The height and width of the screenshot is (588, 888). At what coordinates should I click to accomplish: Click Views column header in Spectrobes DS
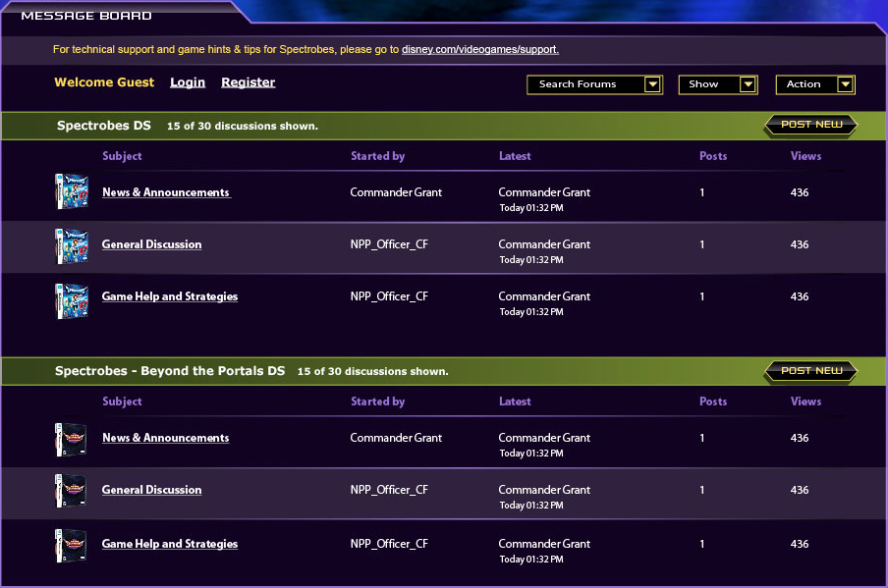[x=805, y=156]
